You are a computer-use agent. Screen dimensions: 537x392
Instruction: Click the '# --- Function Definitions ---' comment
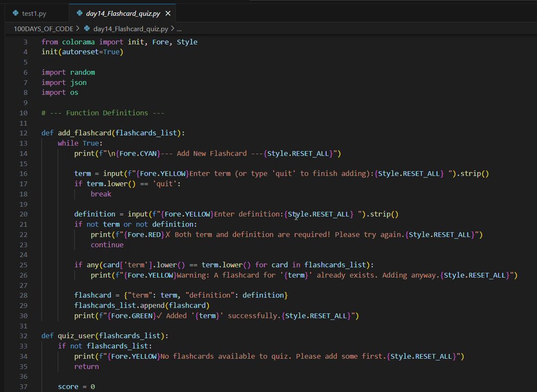103,113
